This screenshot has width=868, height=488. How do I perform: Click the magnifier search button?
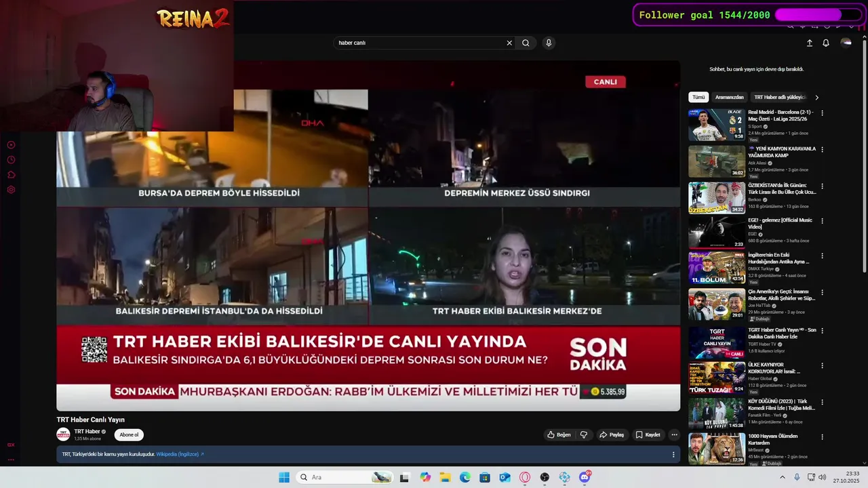[x=526, y=43]
